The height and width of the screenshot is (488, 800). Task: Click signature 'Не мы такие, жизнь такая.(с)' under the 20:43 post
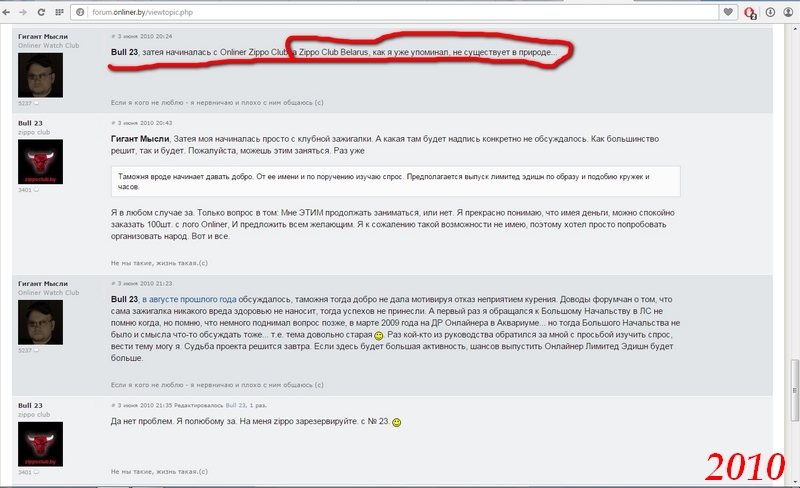(x=159, y=263)
